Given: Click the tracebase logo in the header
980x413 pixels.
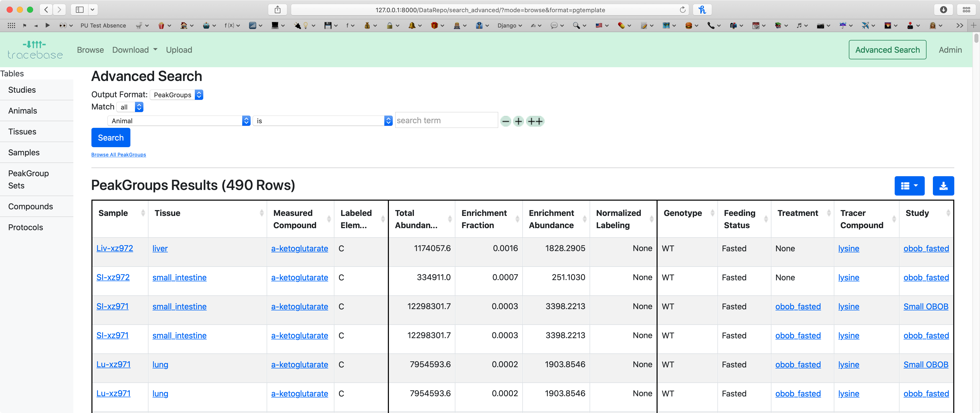Looking at the screenshot, I should coord(35,49).
